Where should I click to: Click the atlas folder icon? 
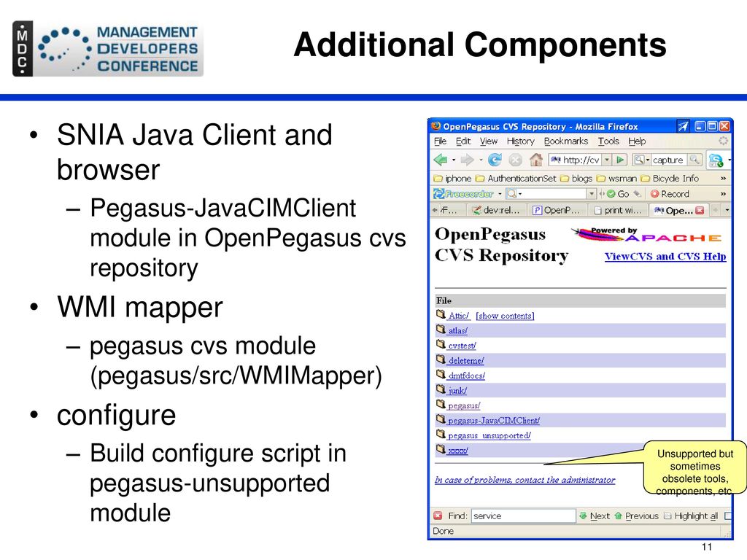tap(441, 329)
